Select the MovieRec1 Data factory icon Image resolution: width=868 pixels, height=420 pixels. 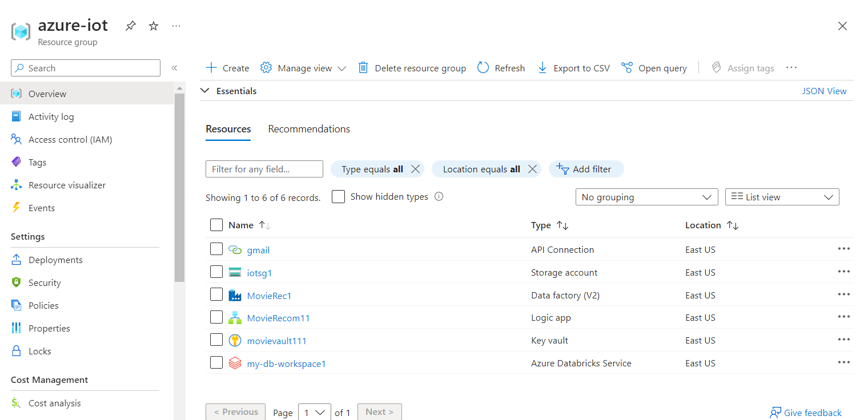tap(235, 295)
